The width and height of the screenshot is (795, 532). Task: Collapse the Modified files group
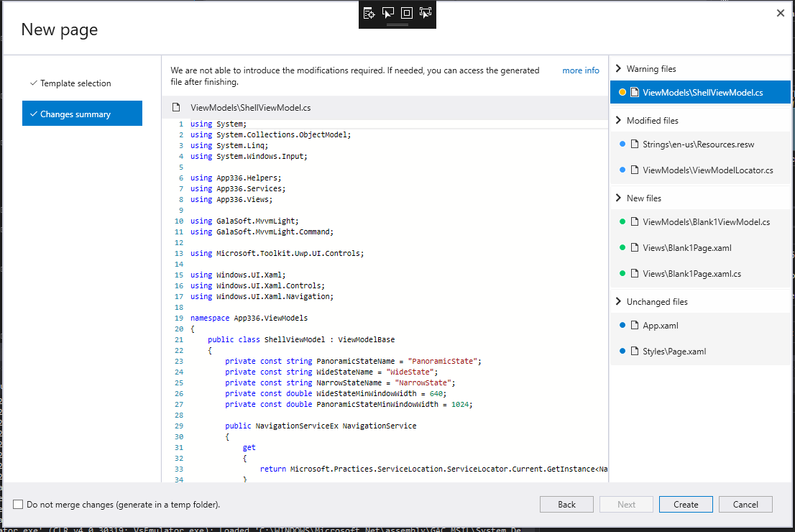[x=618, y=120]
